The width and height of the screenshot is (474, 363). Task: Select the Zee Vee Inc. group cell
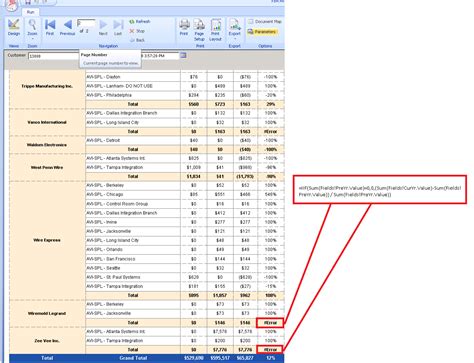pyautogui.click(x=47, y=341)
